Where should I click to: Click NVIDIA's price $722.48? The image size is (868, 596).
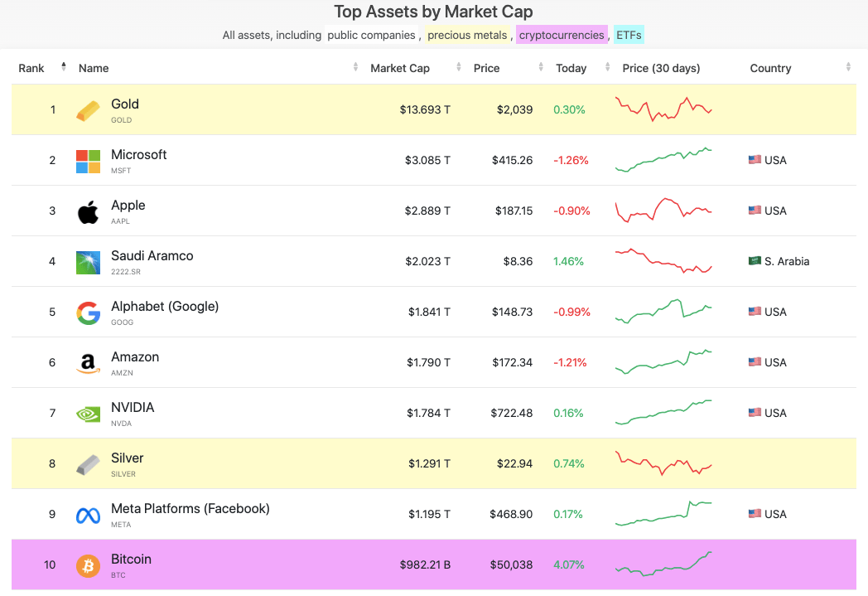click(x=512, y=413)
